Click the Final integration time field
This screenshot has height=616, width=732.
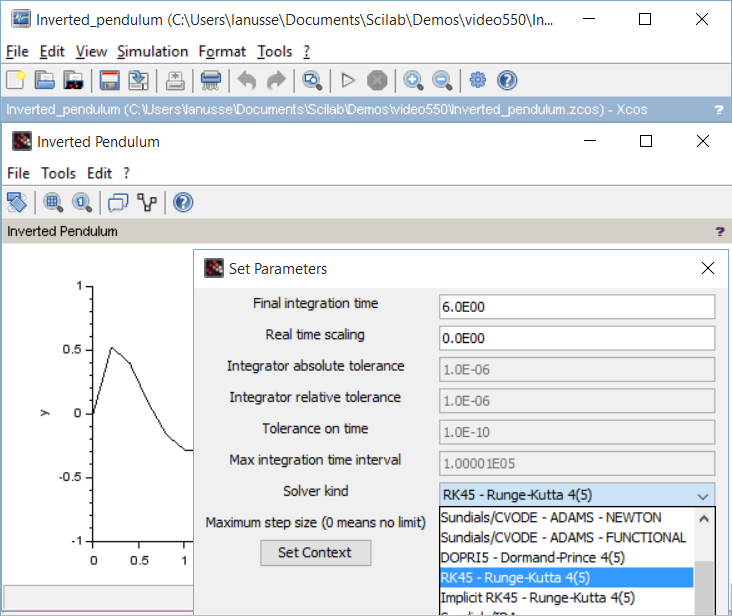(577, 307)
